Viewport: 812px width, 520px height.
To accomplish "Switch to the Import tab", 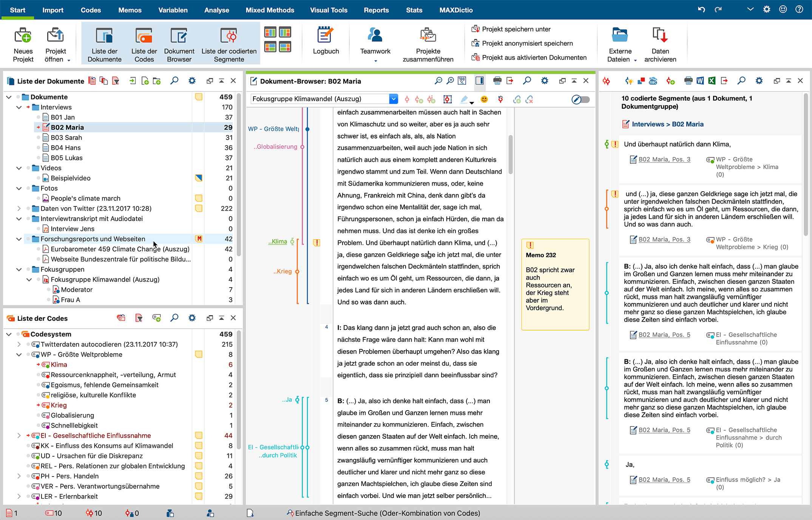I will 53,10.
